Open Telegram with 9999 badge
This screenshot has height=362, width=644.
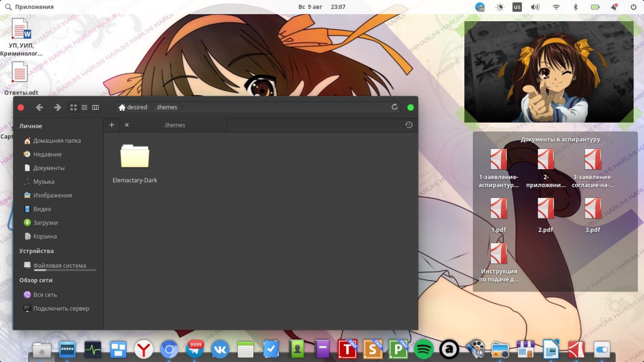[x=195, y=348]
